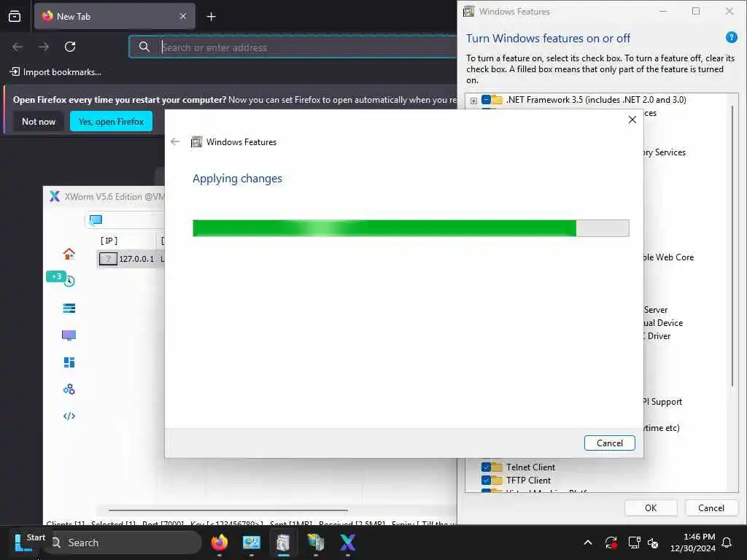Cancel the Applying changes dialog
Screen dimensions: 747x560
(609, 443)
